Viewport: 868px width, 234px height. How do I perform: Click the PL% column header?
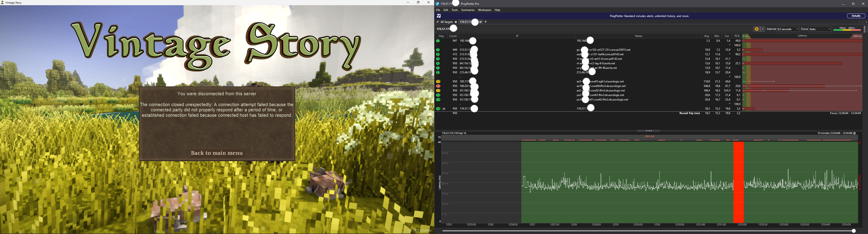pos(737,36)
